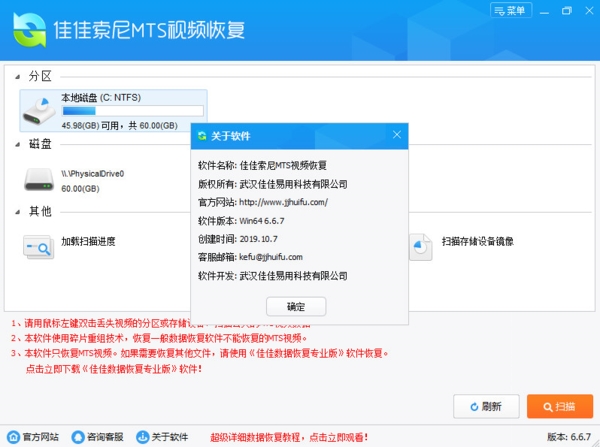Click the 版本: 6.6.7 status text
600x447 pixels.
tap(569, 437)
